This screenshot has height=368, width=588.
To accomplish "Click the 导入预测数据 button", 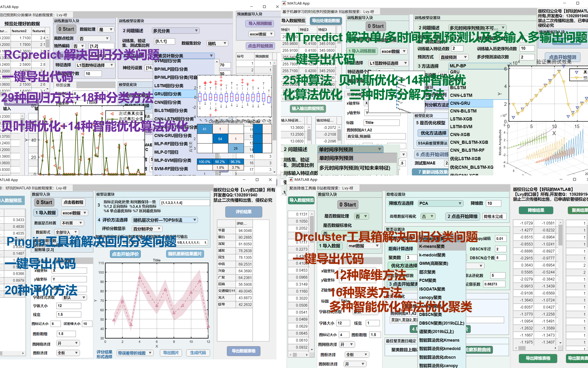I will 260,24.
